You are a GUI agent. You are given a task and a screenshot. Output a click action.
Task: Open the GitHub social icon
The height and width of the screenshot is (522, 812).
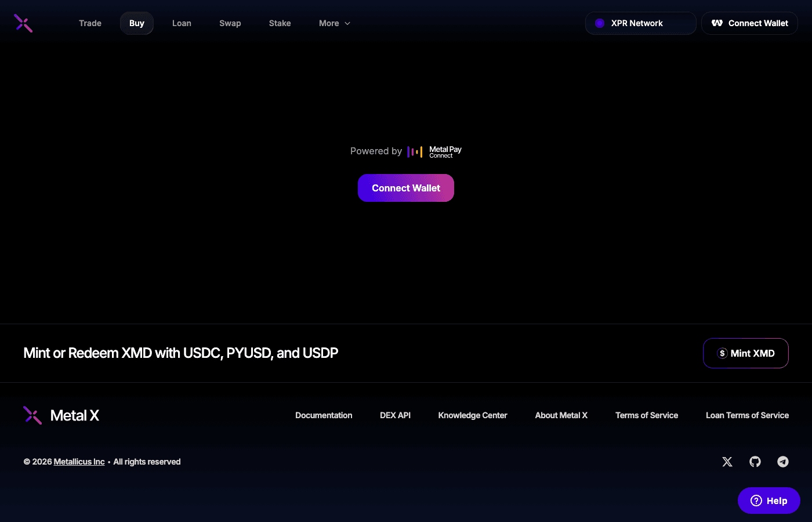[x=755, y=462]
